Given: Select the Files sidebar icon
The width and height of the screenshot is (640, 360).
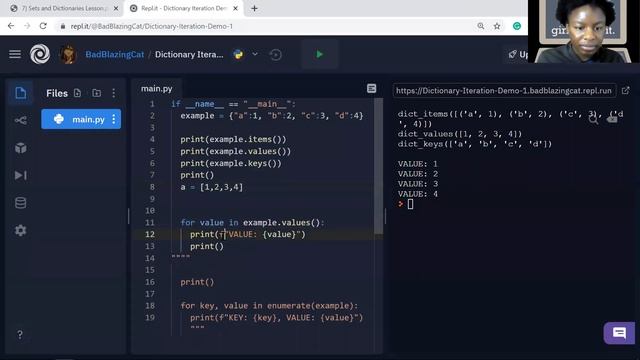Looking at the screenshot, I should [x=20, y=93].
